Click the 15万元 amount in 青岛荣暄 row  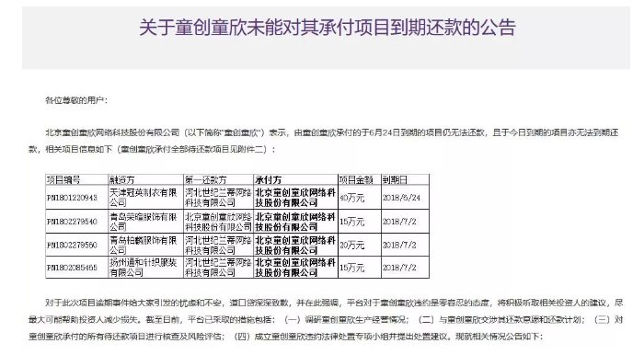(360, 222)
